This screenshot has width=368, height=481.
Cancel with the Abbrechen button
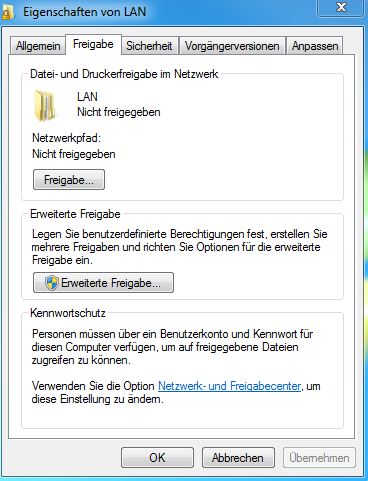point(238,458)
